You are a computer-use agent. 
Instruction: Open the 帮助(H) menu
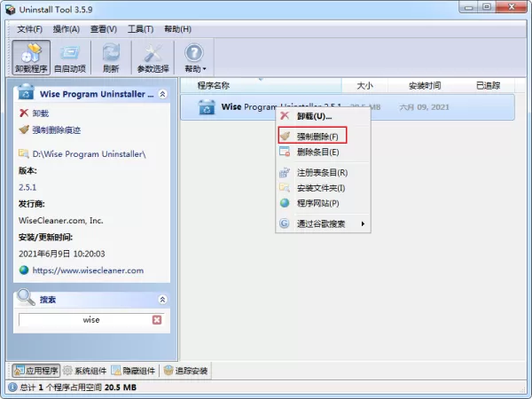coord(178,29)
